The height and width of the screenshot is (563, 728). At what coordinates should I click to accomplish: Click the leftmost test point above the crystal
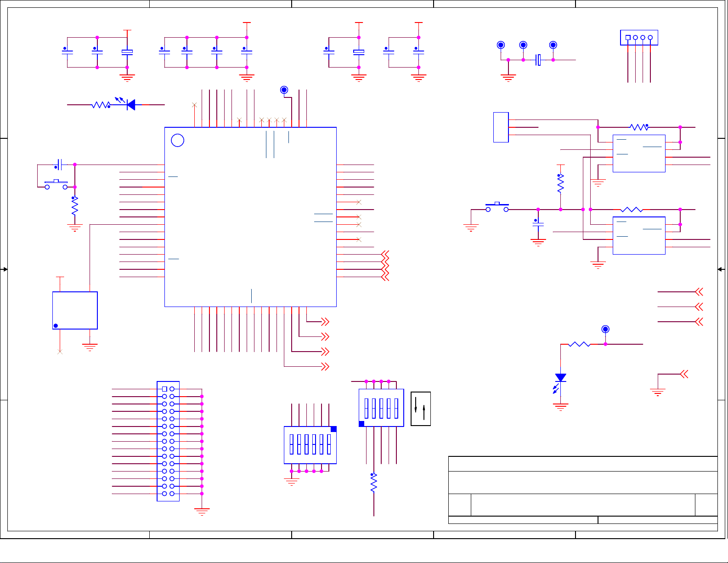tap(501, 45)
